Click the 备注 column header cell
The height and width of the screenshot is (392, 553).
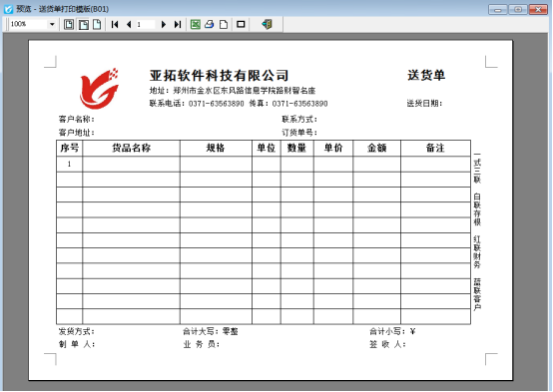click(x=435, y=148)
